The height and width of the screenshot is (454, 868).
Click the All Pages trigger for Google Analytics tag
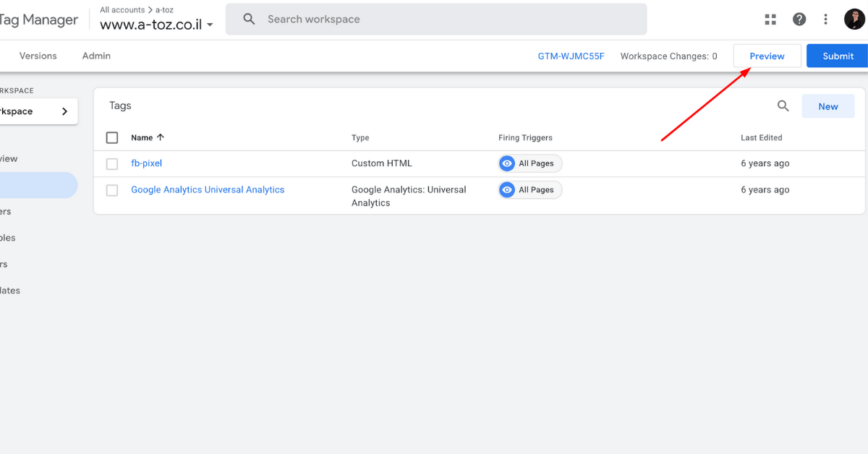click(x=530, y=190)
